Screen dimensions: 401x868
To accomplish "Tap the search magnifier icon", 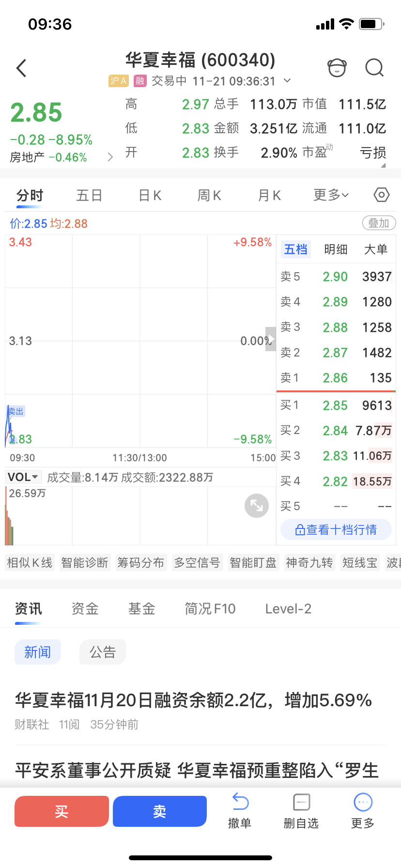I will 374,68.
